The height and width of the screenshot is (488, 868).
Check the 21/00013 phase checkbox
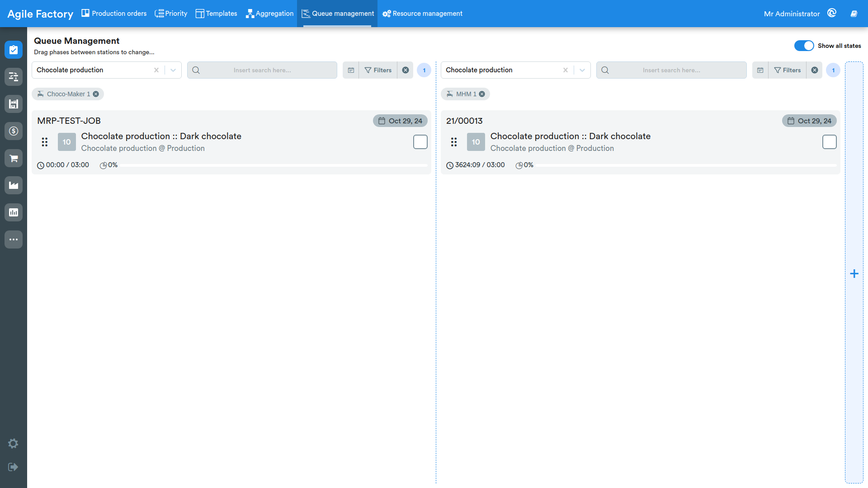(830, 142)
